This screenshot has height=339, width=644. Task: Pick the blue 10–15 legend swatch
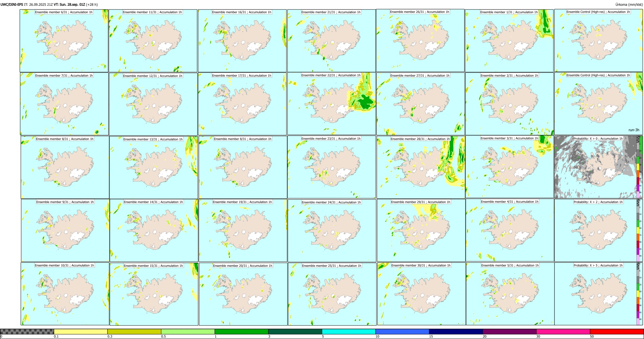(x=402, y=332)
